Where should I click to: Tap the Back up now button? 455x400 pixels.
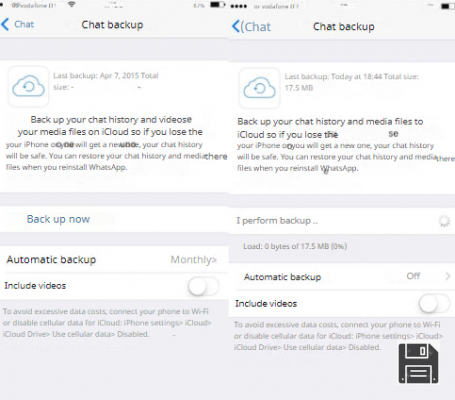tap(58, 219)
